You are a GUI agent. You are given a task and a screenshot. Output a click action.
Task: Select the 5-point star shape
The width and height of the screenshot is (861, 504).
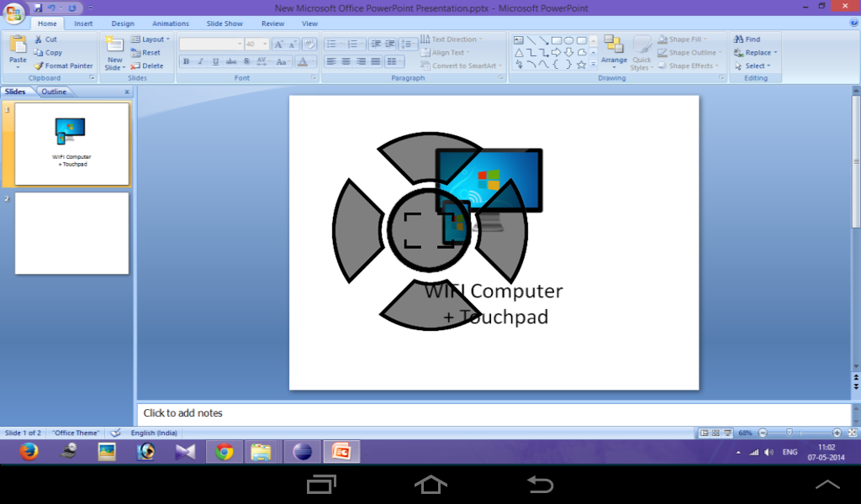(x=582, y=65)
